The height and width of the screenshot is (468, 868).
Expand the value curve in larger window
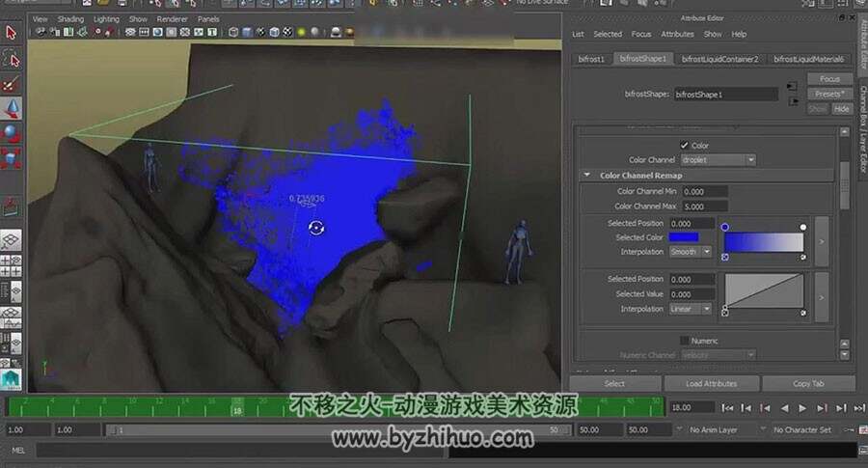pyautogui.click(x=822, y=297)
